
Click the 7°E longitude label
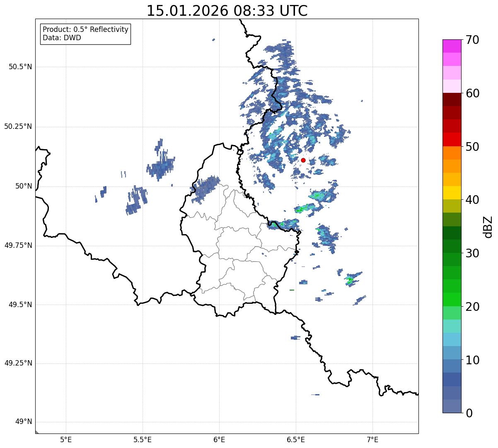coord(372,439)
